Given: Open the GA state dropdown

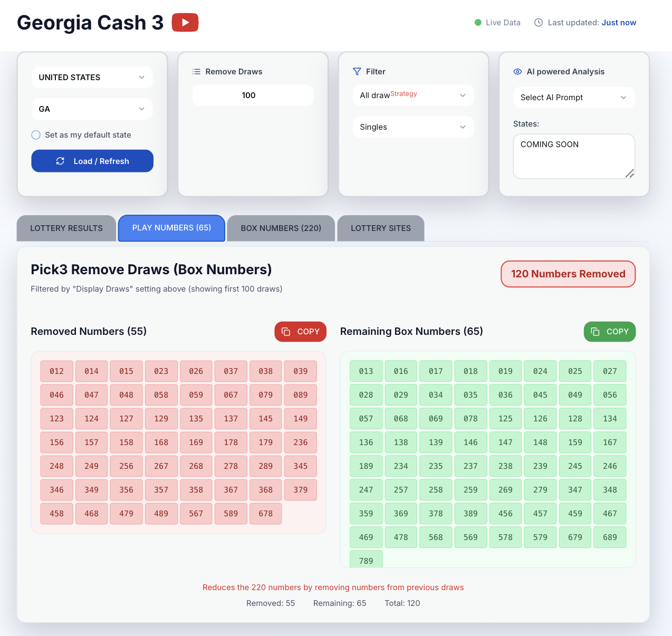Looking at the screenshot, I should click(92, 109).
